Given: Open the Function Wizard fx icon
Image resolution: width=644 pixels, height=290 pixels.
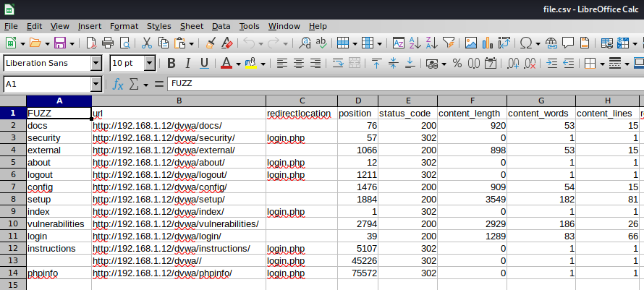Looking at the screenshot, I should [x=118, y=85].
